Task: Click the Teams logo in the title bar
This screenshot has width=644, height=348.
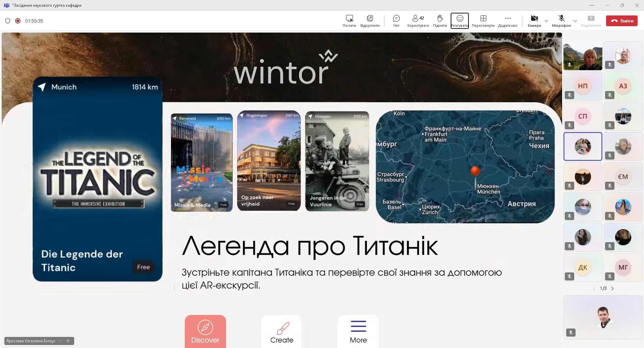Action: (x=6, y=5)
